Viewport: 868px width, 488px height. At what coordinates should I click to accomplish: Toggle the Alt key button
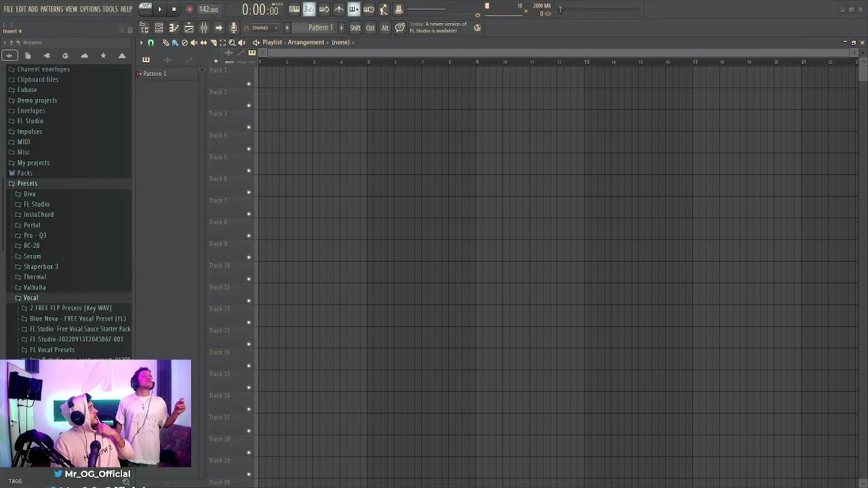tap(385, 28)
